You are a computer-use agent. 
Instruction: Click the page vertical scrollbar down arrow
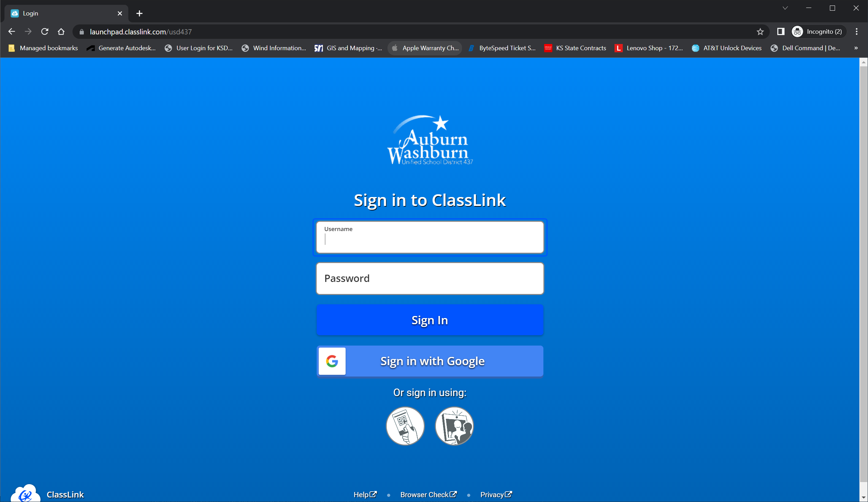(863, 498)
